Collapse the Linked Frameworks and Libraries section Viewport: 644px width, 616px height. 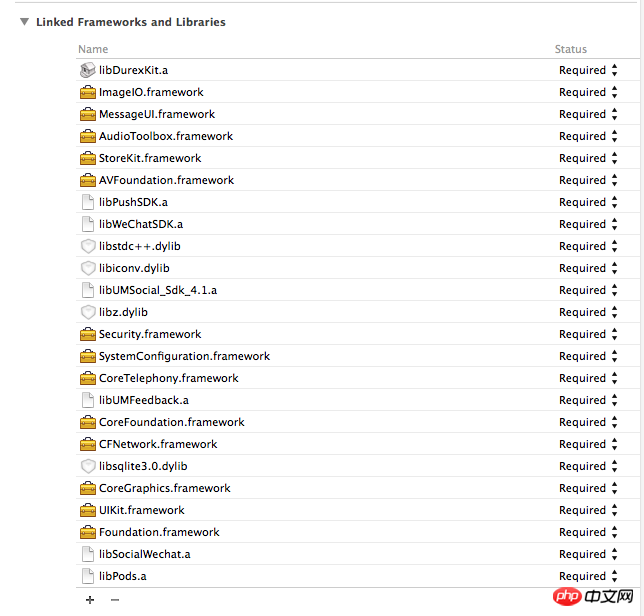(x=25, y=22)
